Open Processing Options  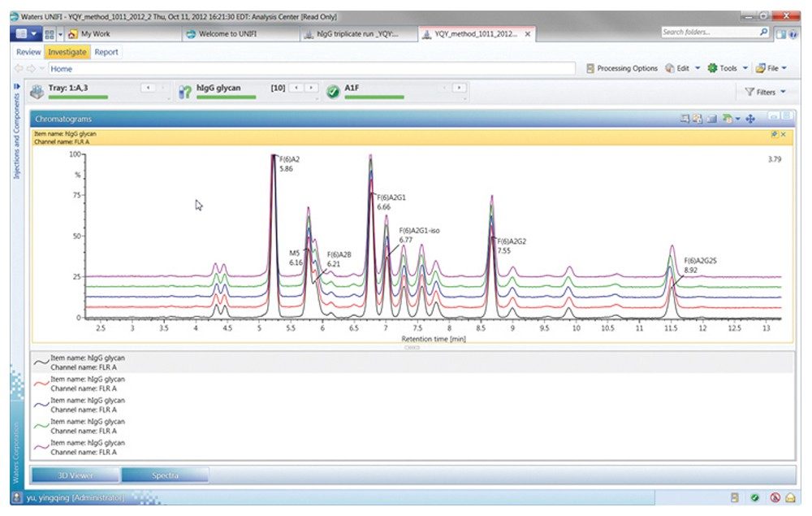click(x=622, y=68)
